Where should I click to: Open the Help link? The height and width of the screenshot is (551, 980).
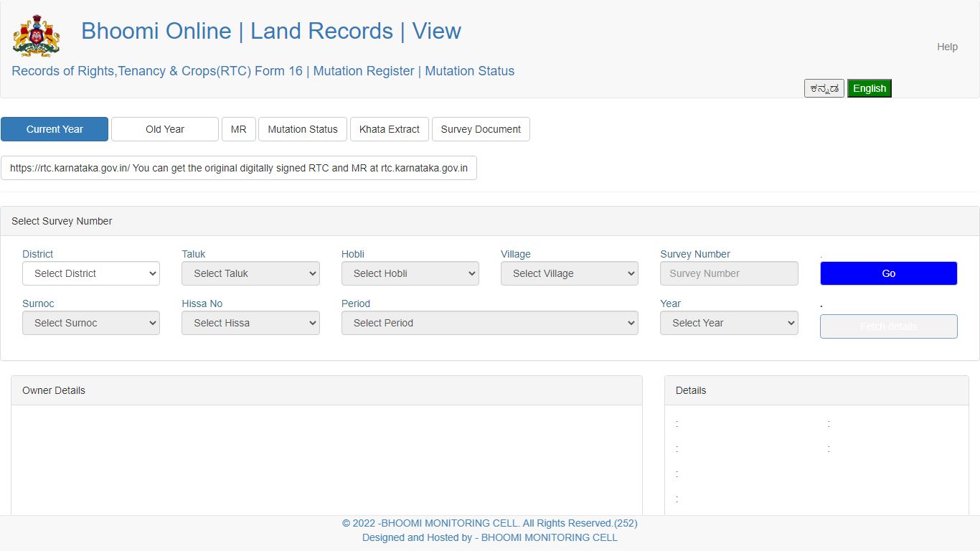(x=947, y=47)
